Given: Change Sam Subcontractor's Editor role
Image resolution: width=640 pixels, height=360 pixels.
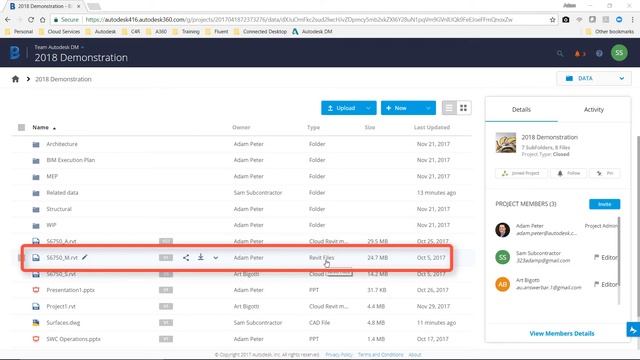Looking at the screenshot, I should (x=605, y=258).
